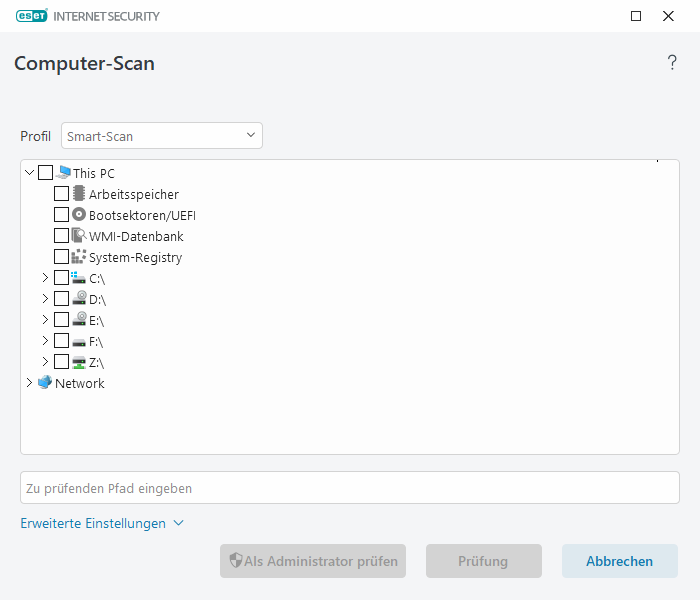Open help via question mark icon

pyautogui.click(x=672, y=63)
